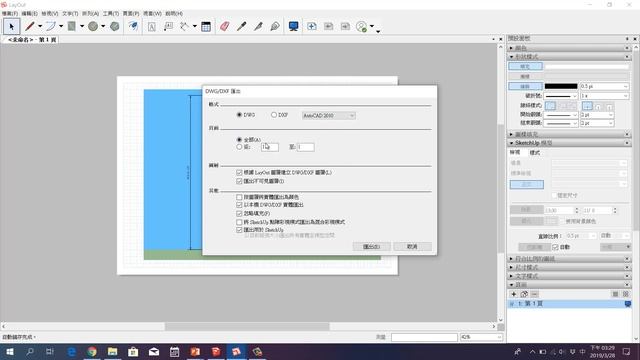Add a new page from toolbar
The height and width of the screenshot is (360, 640).
pos(312,27)
